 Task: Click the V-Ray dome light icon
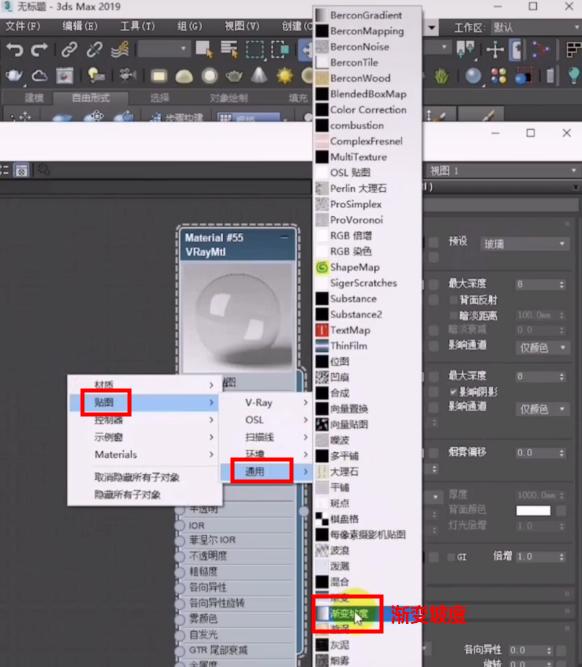pyautogui.click(x=184, y=77)
